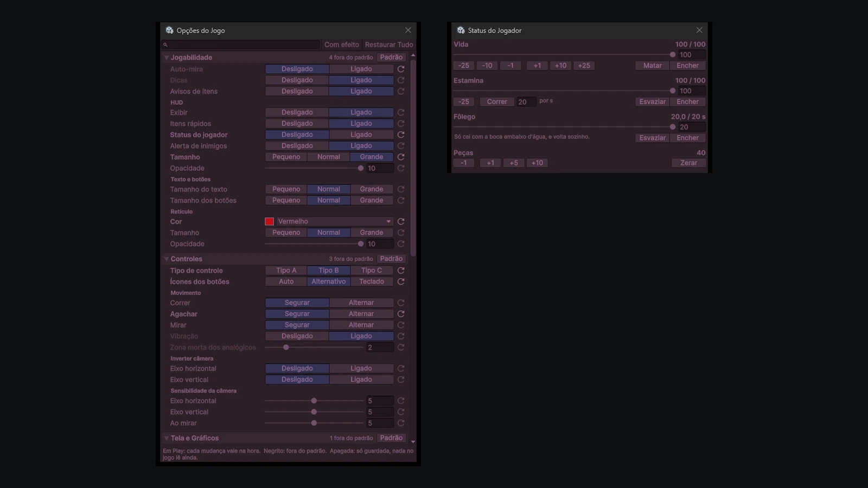The width and height of the screenshot is (868, 488).
Task: Click the reset icon for Zona morta dos analógicos
Action: (401, 347)
